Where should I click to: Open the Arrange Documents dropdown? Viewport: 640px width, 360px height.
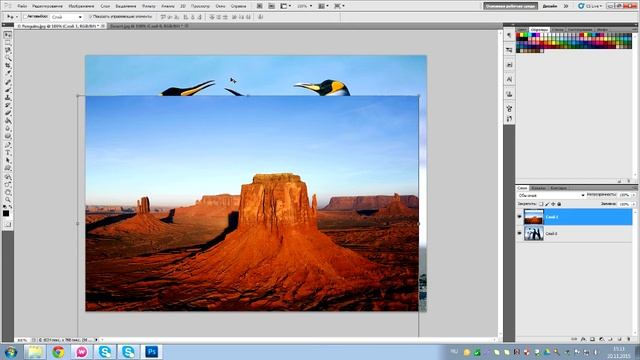coord(324,6)
